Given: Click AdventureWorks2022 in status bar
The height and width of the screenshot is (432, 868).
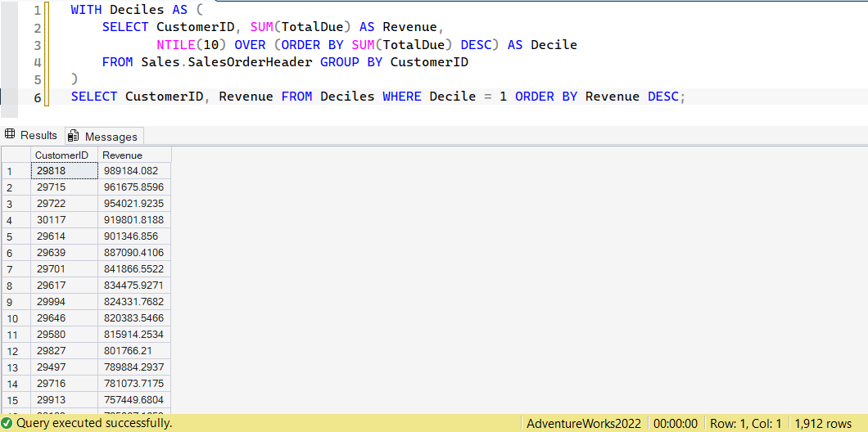Looking at the screenshot, I should (584, 425).
